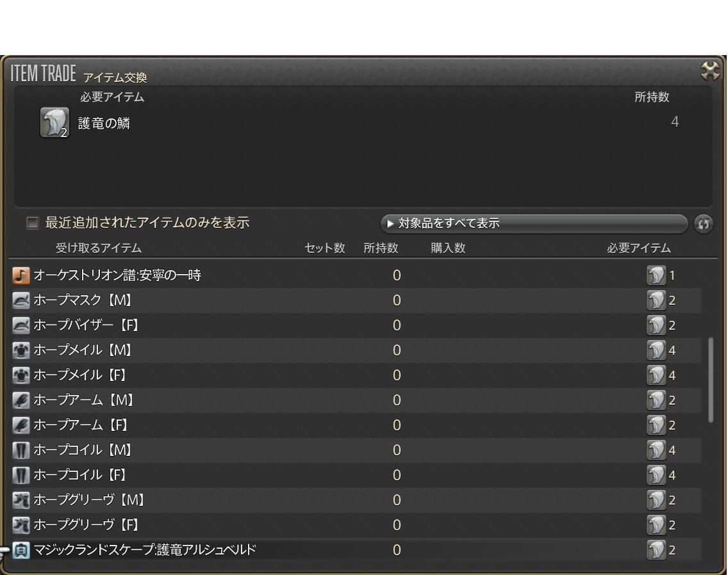This screenshot has width=728, height=575.
Task: Click the 護竜の鱗 required item icon at top
Action: point(54,122)
